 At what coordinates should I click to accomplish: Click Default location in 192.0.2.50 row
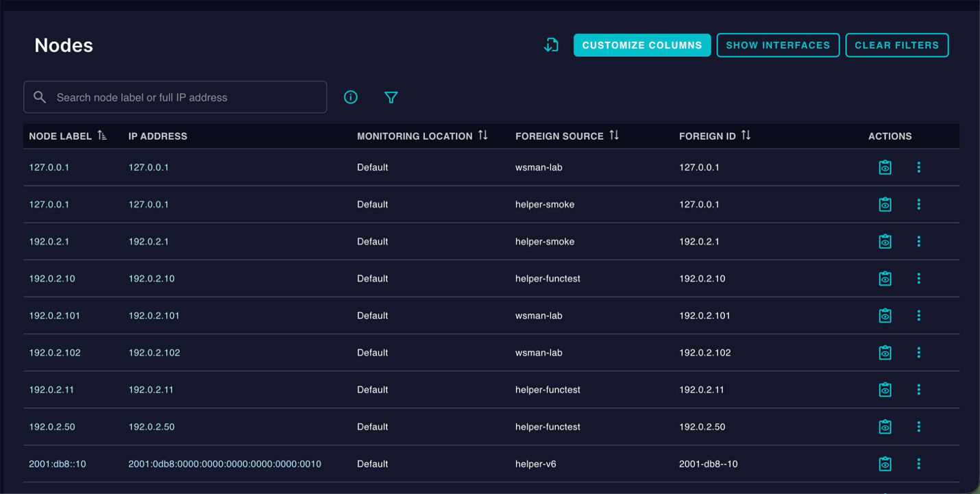point(373,426)
